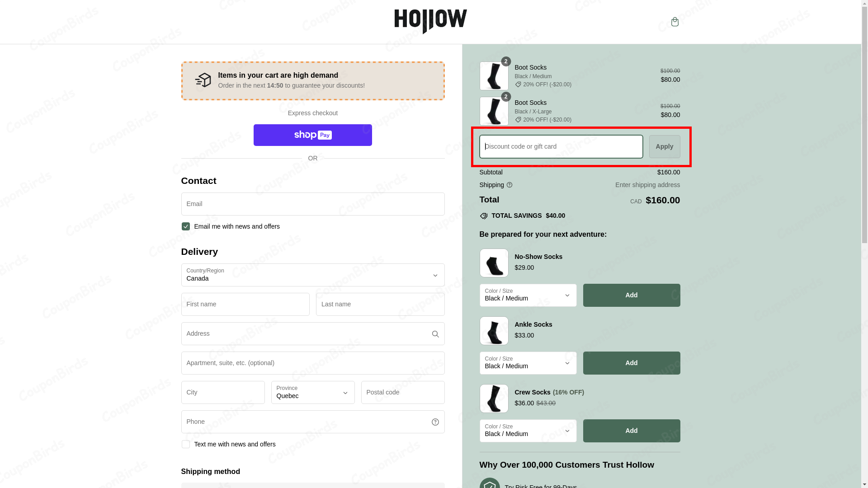The image size is (868, 488).
Task: Select Express checkout section
Action: (x=312, y=113)
